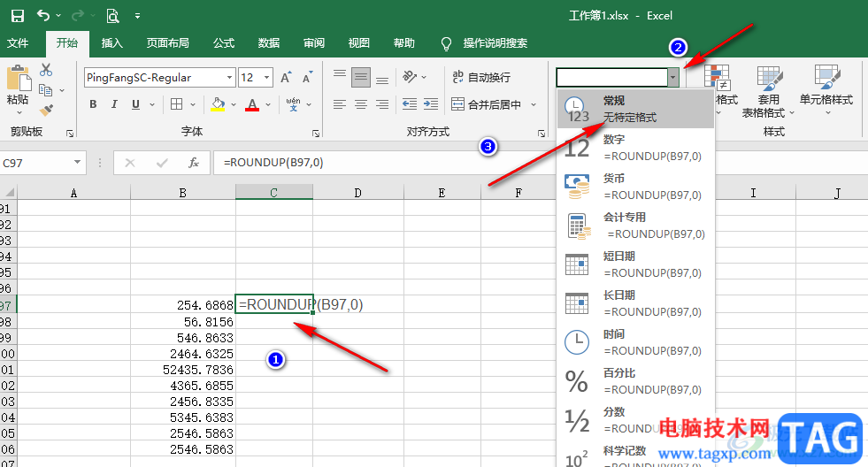Click the 单元格样式 cell styles icon
868x467 pixels.
point(826,77)
